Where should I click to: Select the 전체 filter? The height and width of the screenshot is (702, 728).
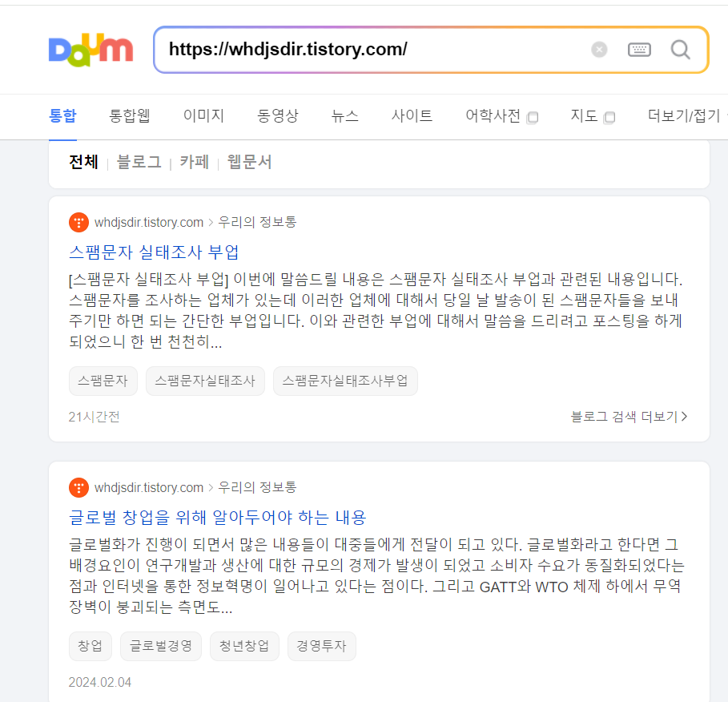click(83, 162)
